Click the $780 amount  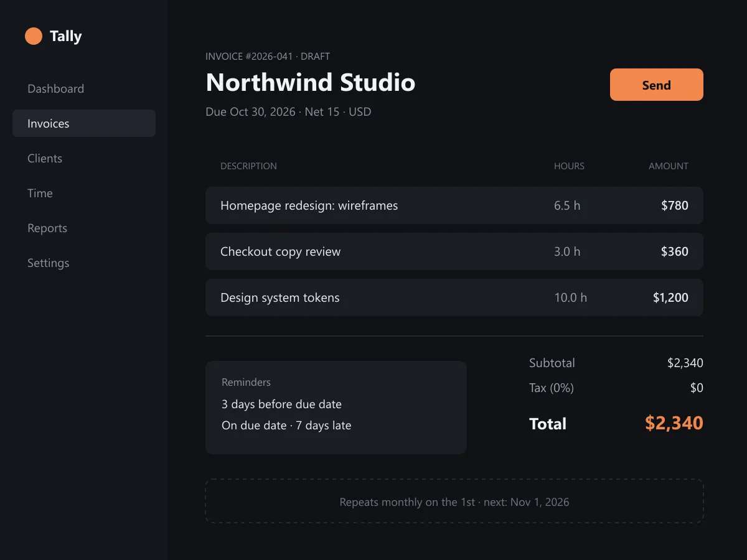click(675, 205)
